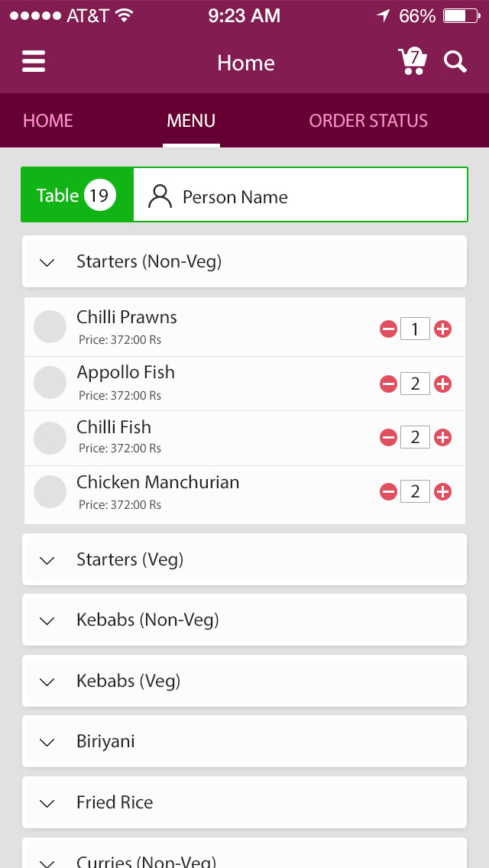Tap the green Table 19 button

(x=77, y=196)
